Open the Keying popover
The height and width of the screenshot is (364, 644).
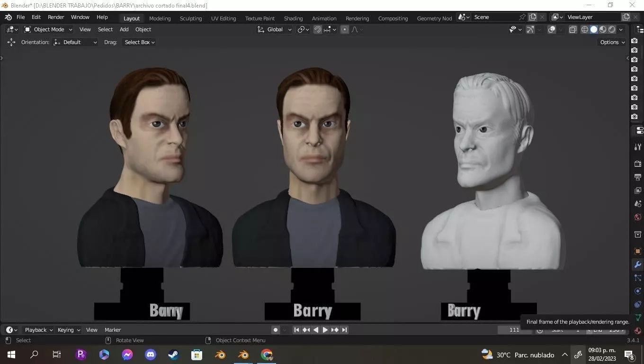click(x=69, y=330)
